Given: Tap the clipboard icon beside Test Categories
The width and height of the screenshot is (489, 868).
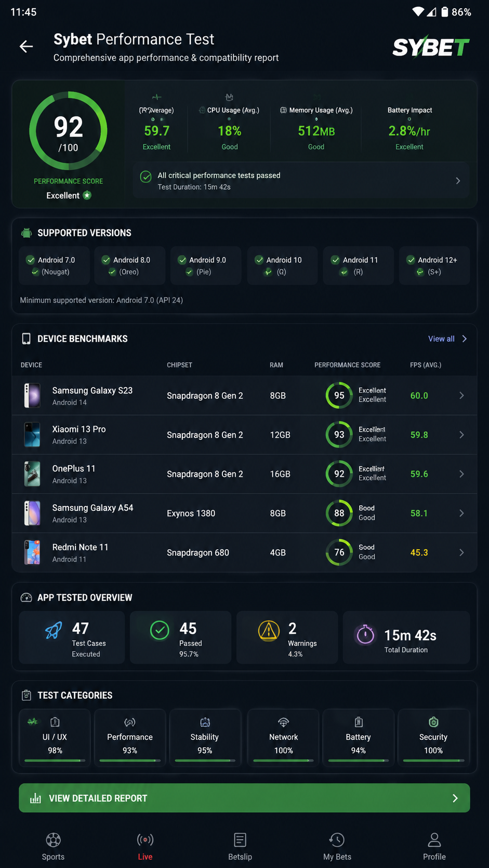Looking at the screenshot, I should coord(26,695).
